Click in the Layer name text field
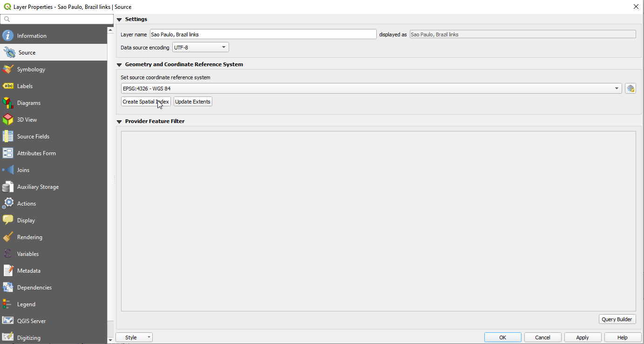 (263, 34)
